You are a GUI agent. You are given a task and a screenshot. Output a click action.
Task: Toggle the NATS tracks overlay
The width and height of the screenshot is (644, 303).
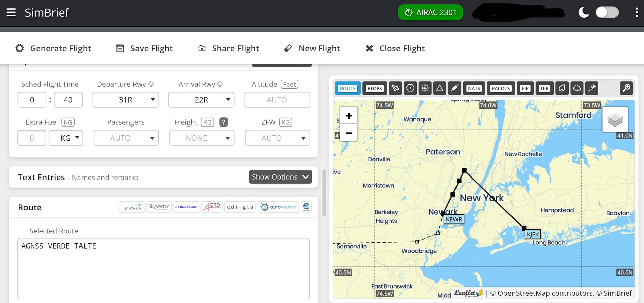474,88
